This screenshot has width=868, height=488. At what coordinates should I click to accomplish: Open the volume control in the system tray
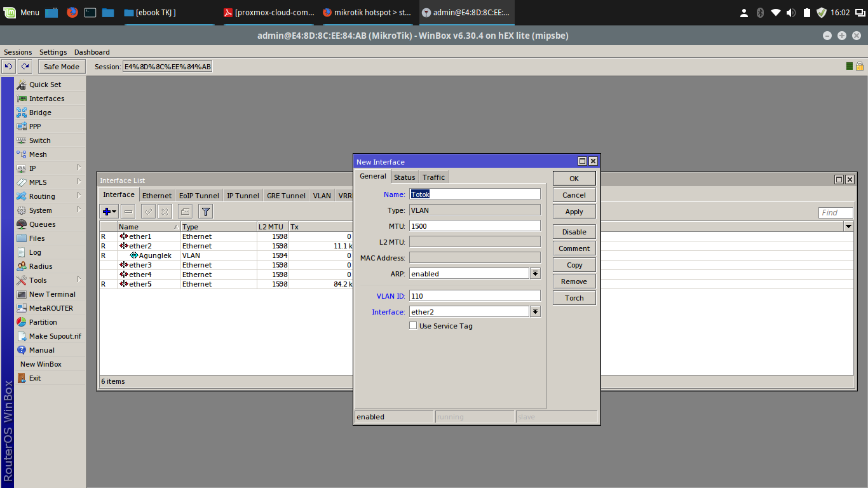[x=791, y=13]
